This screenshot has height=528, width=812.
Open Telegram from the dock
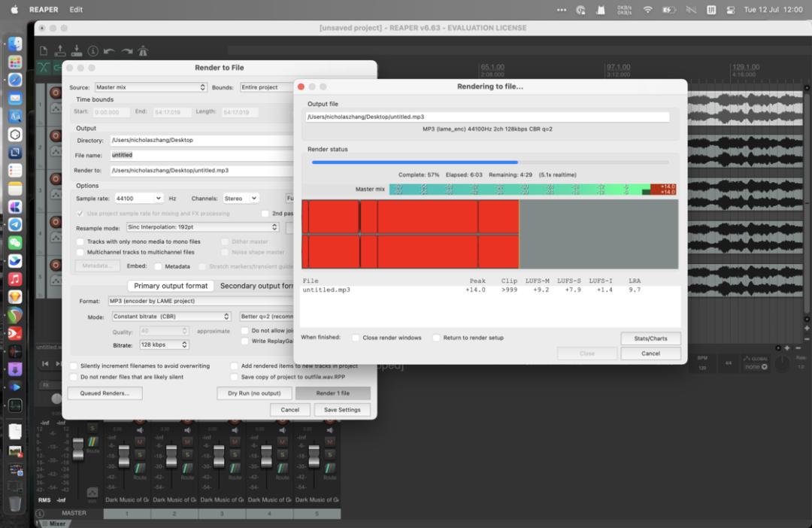[15, 224]
